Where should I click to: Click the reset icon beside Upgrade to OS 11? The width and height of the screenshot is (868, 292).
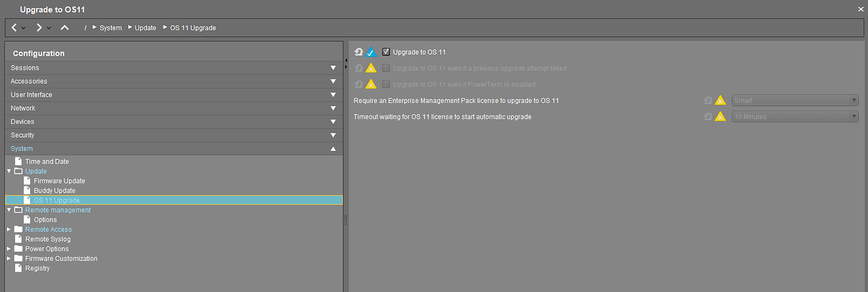click(x=359, y=52)
